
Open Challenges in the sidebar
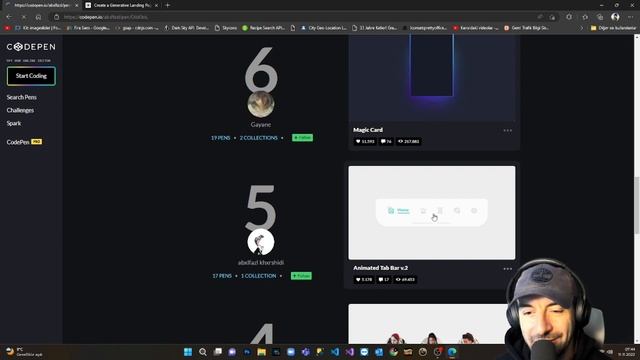pyautogui.click(x=20, y=110)
